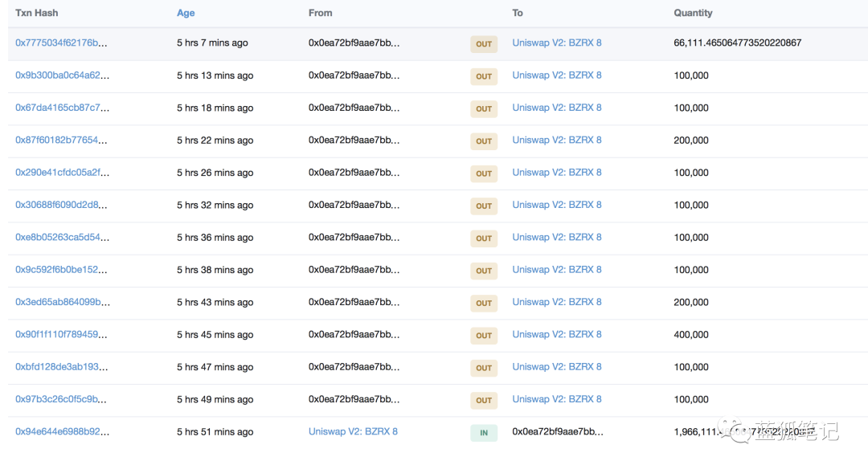This screenshot has width=868, height=469.
Task: Open Uniswap V2: BZRX 8 in the 5 hrs 18 mins row
Action: (x=557, y=108)
